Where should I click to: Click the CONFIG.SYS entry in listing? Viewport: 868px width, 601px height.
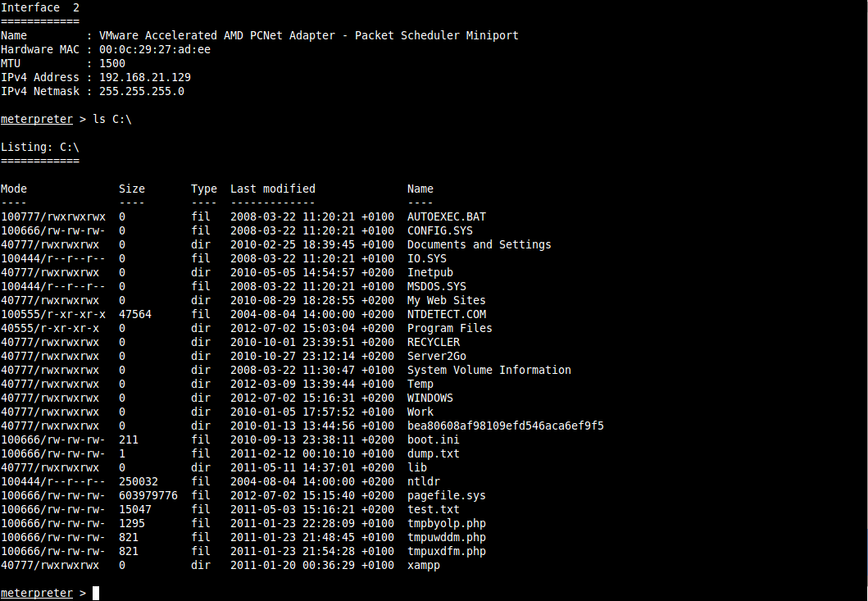[439, 231]
